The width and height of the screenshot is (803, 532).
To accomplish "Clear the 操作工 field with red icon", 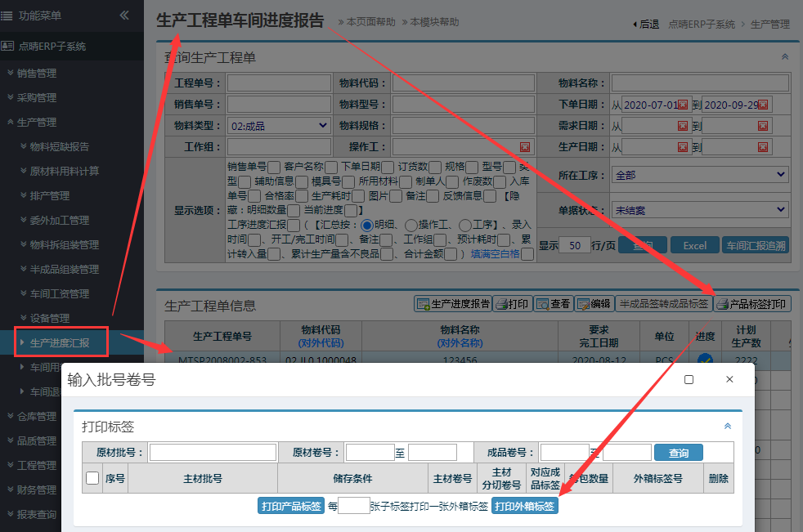I will 525,147.
